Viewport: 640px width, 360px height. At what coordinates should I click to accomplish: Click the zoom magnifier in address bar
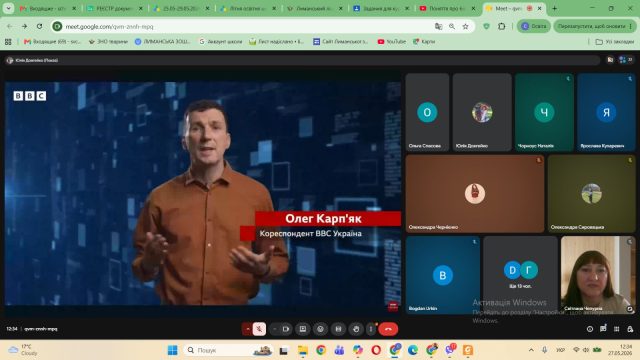(452, 27)
